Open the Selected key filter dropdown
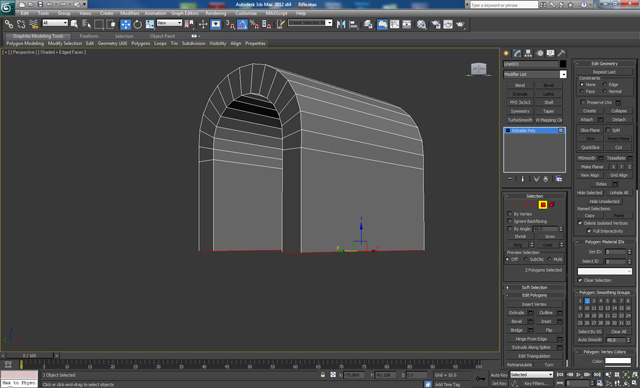 click(531, 375)
